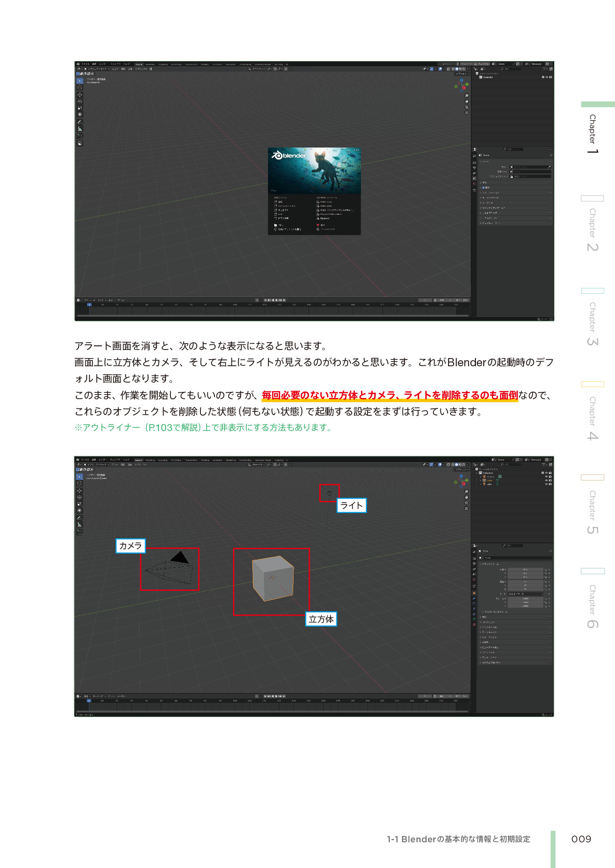615x868 pixels.
Task: Expand the Camera item in the outliner
Action: pos(481,476)
